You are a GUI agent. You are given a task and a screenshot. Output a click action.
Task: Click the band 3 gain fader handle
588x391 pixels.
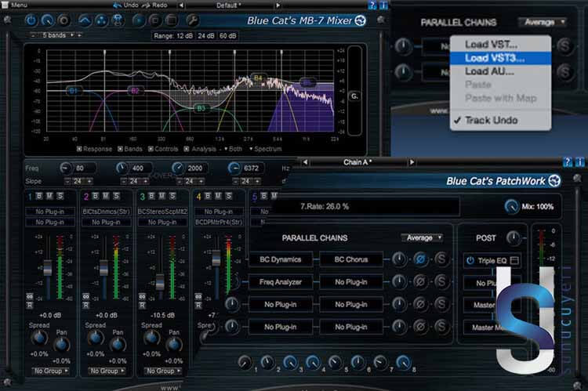[159, 282]
